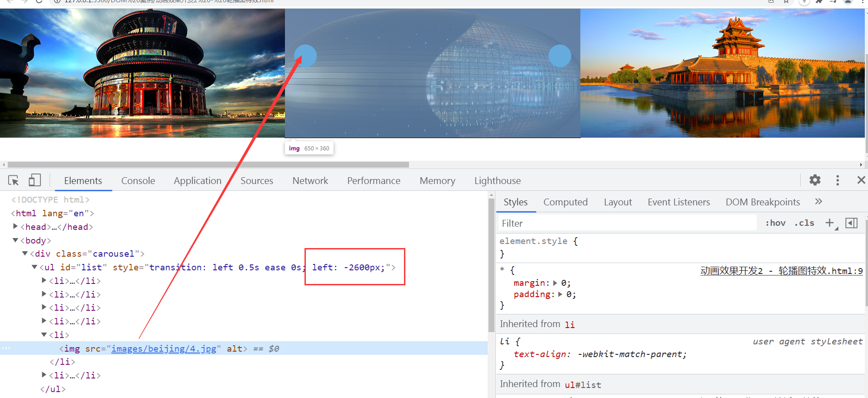Click the ul#list link after 'Inherited from'
The width and height of the screenshot is (868, 398).
[x=583, y=385]
